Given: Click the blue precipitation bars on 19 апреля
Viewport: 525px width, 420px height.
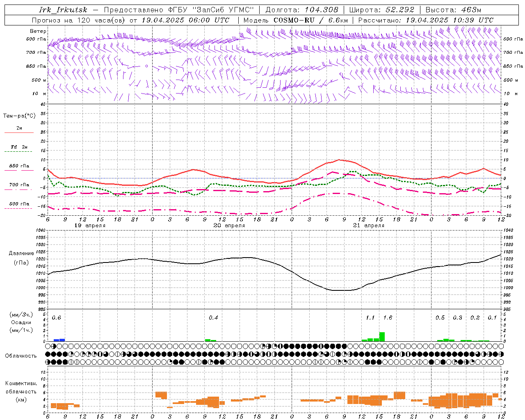Looking at the screenshot, I should tap(59, 340).
